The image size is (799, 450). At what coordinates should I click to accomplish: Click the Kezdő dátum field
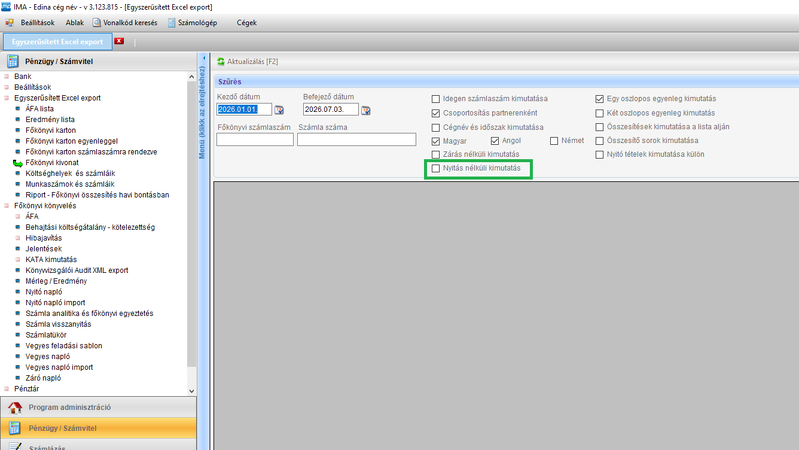tap(244, 110)
